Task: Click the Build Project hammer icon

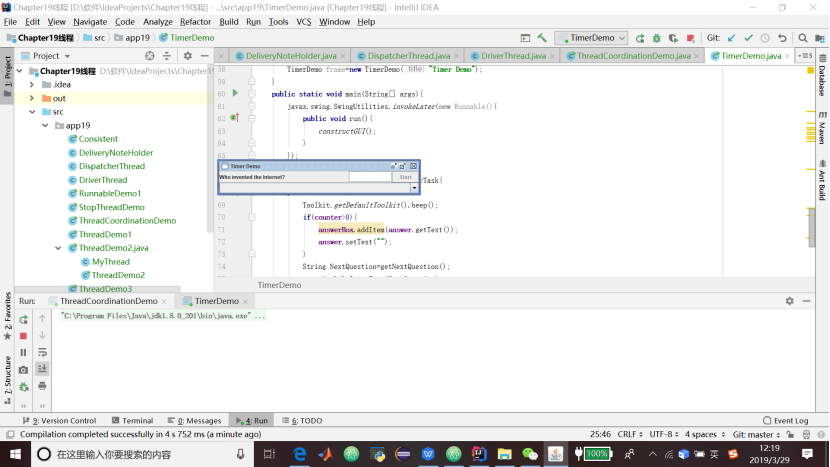Action: point(542,38)
